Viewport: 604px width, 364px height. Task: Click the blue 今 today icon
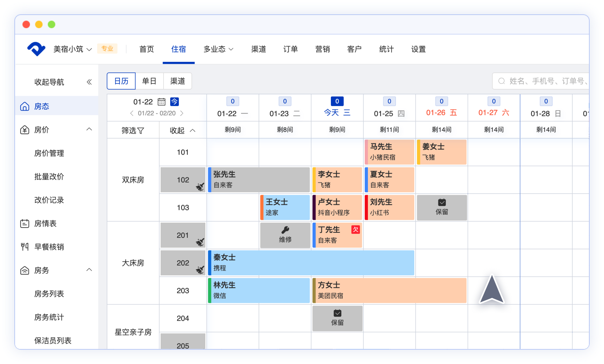174,102
